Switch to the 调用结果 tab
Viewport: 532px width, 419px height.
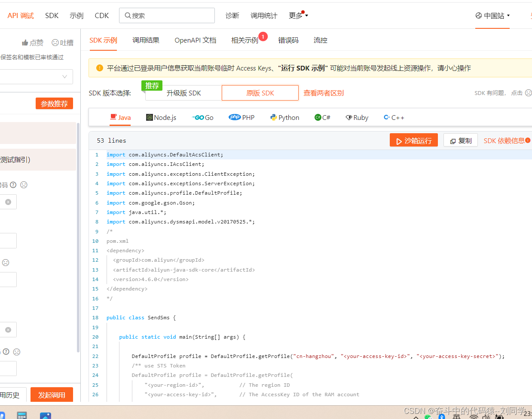click(x=146, y=40)
